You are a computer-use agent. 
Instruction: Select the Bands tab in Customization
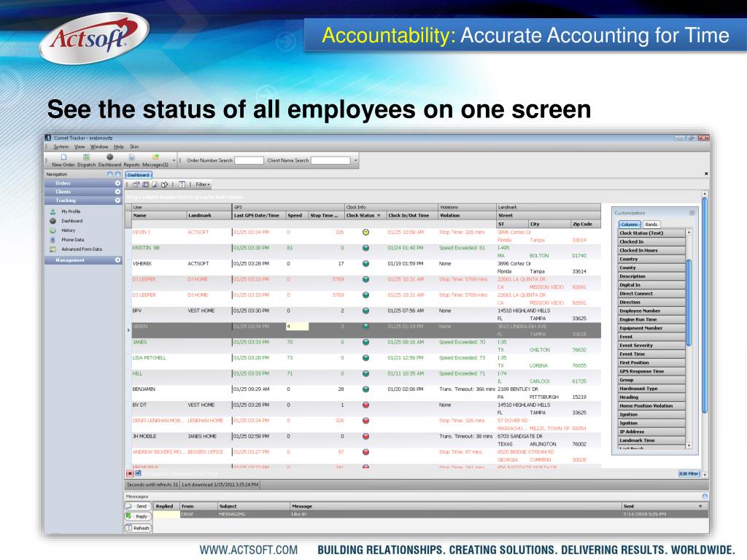[x=651, y=225]
